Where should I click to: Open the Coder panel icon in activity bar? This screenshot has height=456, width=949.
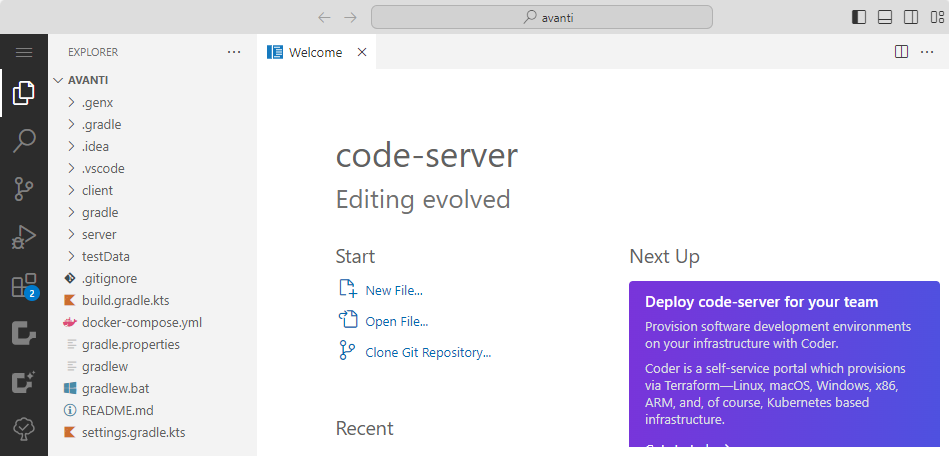[x=24, y=334]
